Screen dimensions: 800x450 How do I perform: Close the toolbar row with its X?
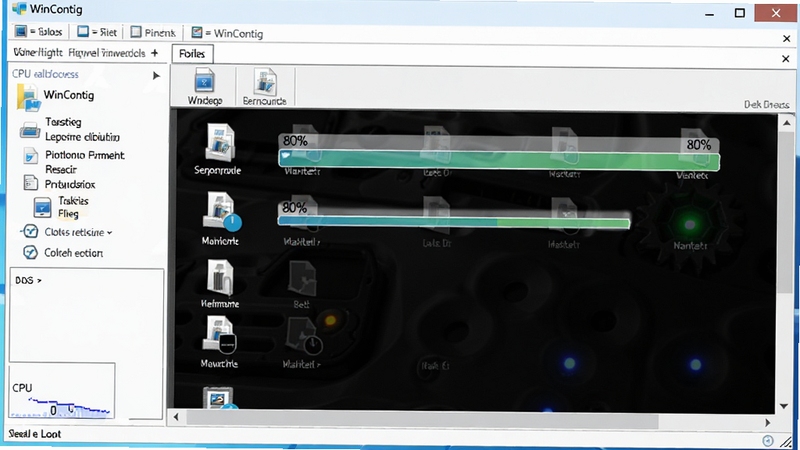[x=786, y=39]
